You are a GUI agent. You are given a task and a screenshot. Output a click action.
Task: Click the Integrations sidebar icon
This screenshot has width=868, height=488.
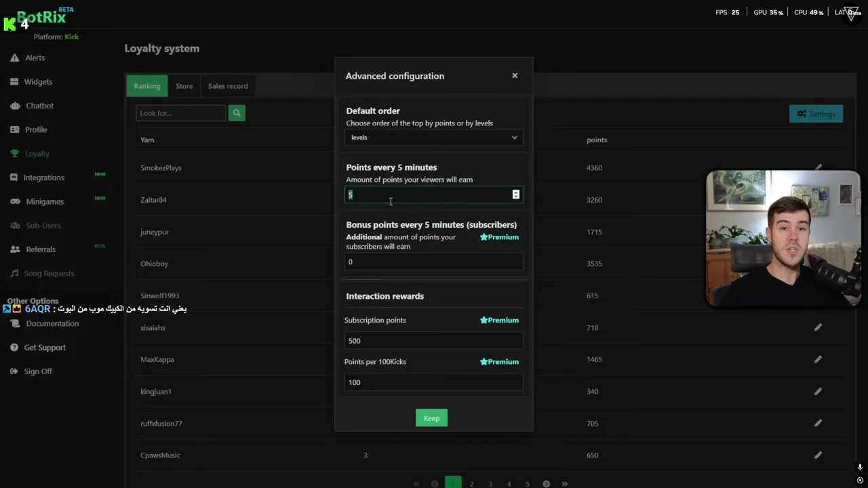pyautogui.click(x=14, y=178)
